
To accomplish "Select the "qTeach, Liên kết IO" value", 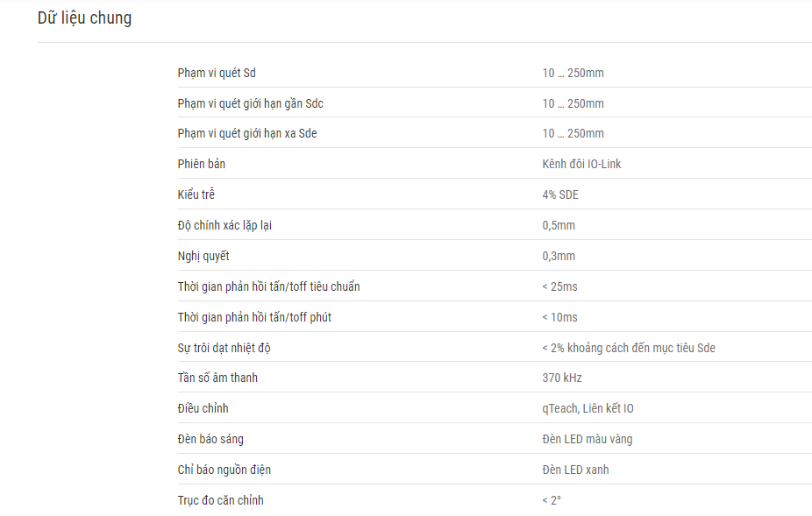I will [588, 408].
